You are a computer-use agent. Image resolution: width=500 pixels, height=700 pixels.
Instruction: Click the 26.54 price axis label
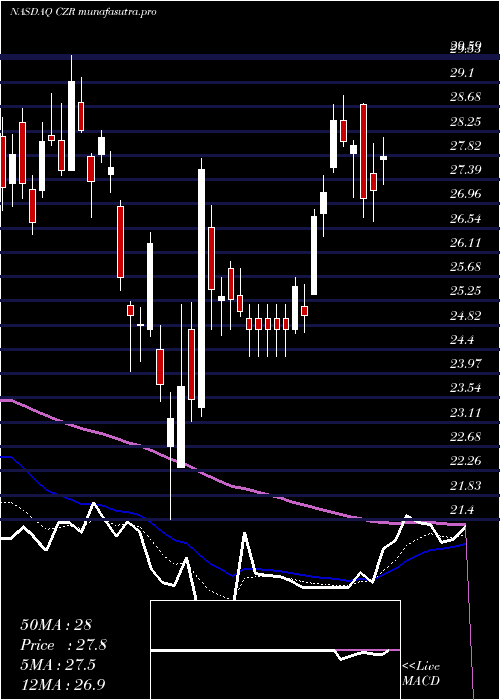(x=466, y=218)
